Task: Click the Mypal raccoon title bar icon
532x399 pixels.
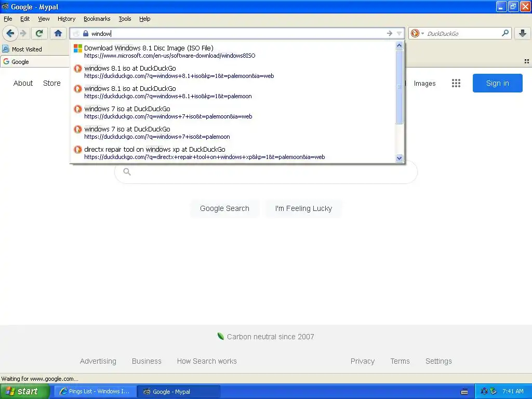Action: 5,6
